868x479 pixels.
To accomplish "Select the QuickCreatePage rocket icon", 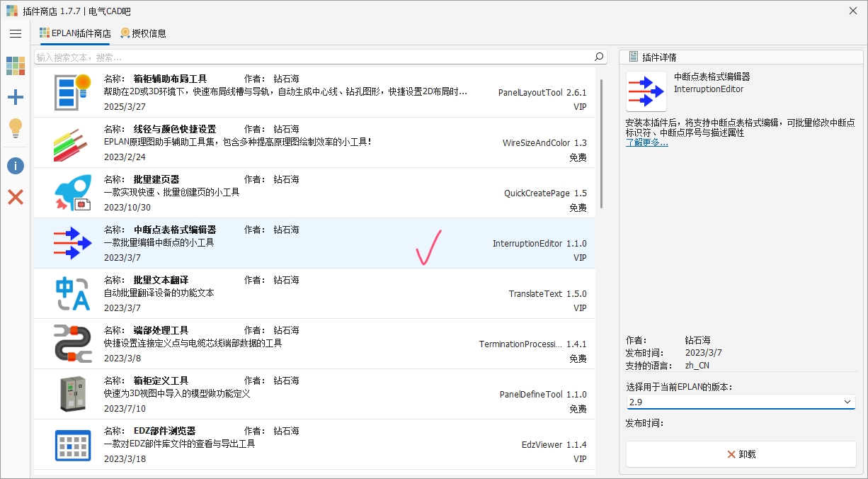I will point(72,193).
